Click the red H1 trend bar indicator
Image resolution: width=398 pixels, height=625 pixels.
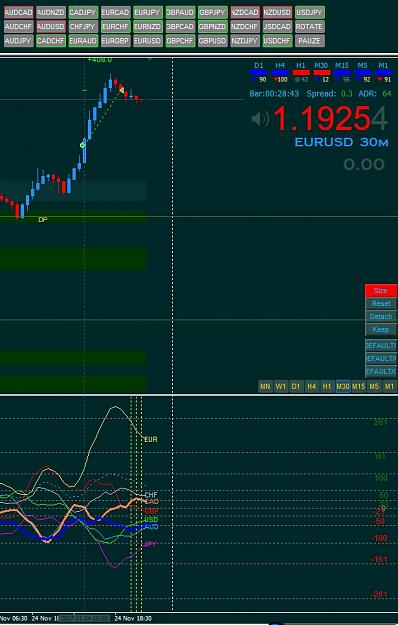301,73
